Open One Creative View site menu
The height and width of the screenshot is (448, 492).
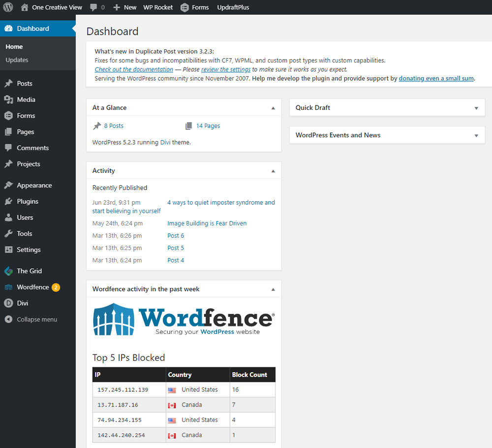tap(57, 7)
